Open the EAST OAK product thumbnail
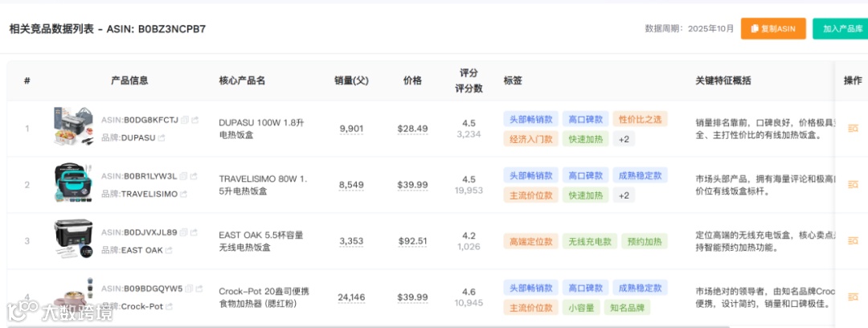 [74, 240]
